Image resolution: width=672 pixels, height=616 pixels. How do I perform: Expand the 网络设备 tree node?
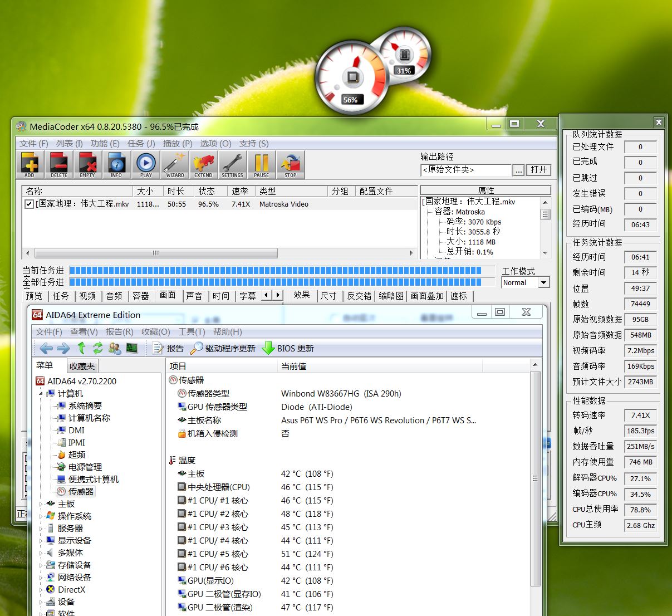pos(41,578)
